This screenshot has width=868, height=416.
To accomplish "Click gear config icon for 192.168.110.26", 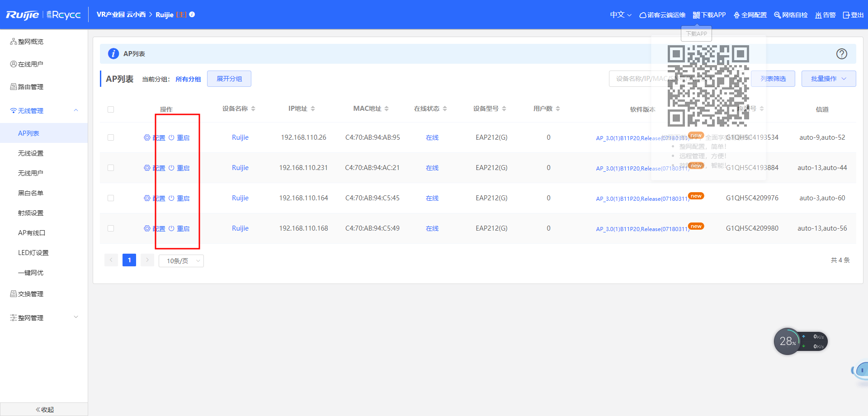I will tap(147, 137).
